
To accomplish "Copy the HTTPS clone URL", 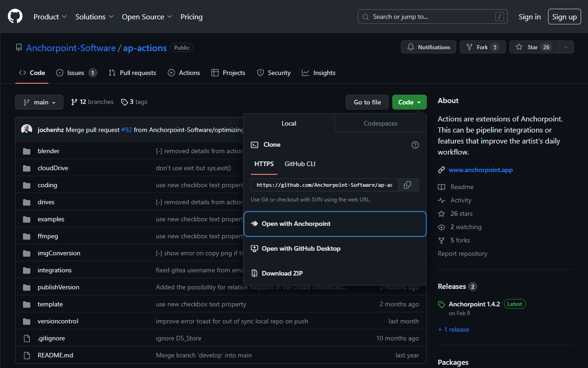I will tap(407, 185).
